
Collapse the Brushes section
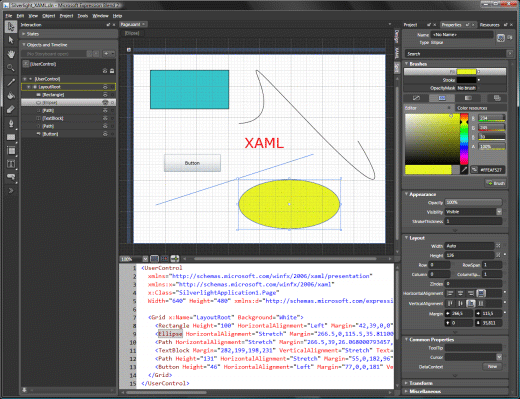pos(406,63)
